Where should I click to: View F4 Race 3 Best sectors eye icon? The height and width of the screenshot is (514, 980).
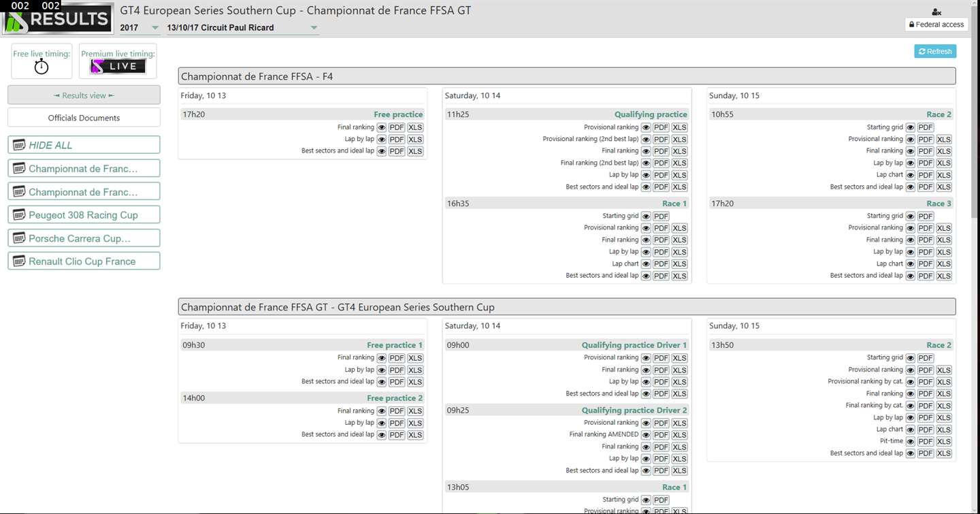[911, 276]
